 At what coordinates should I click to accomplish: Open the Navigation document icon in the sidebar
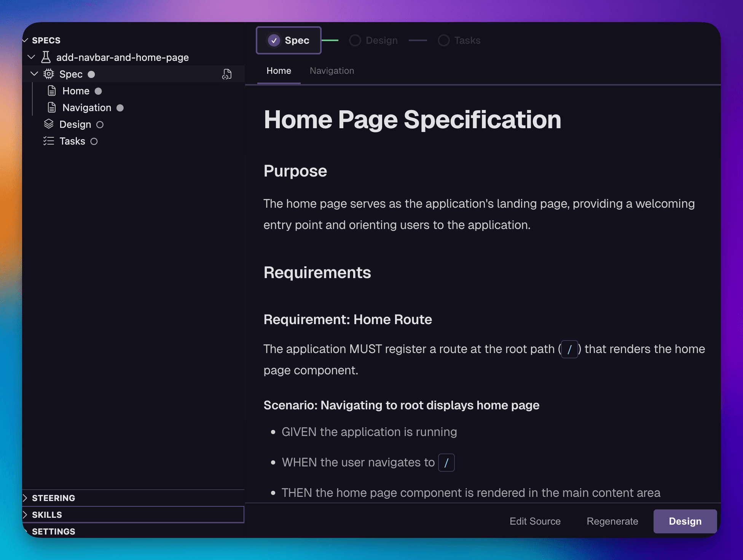(52, 107)
